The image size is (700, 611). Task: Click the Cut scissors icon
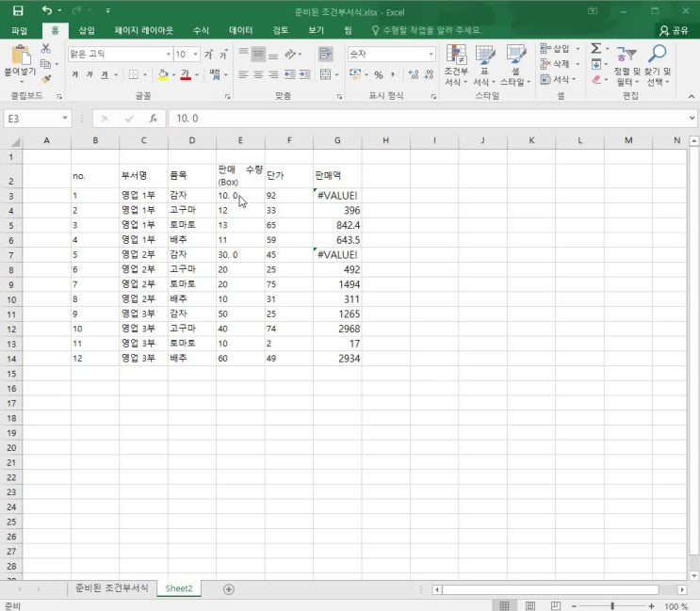click(x=45, y=48)
